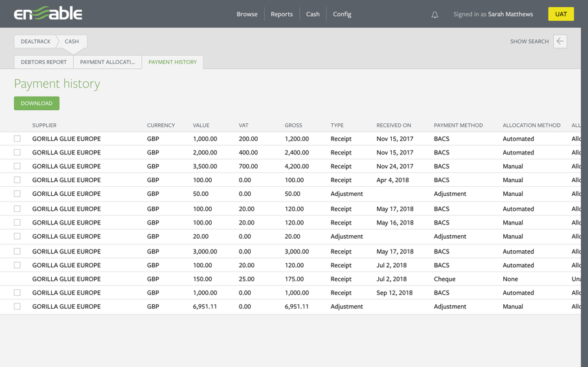
Task: Click the Sarah Matthews user name
Action: [510, 14]
